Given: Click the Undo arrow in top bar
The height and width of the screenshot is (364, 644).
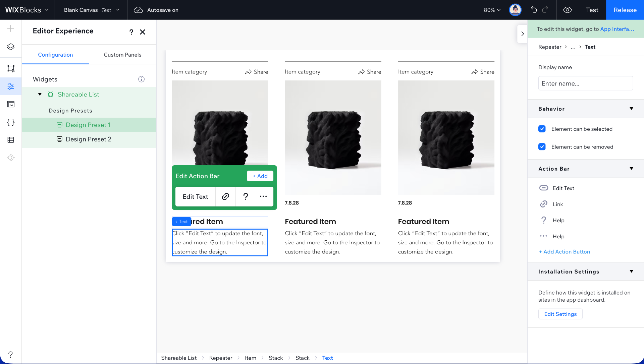Looking at the screenshot, I should click(534, 10).
